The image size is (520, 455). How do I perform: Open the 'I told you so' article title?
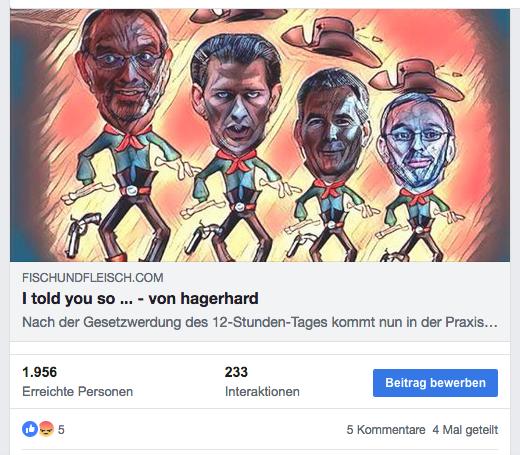coord(140,298)
